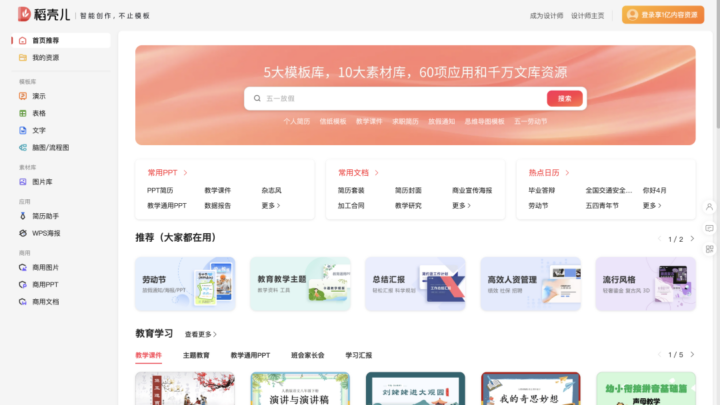Open the 高效人资管理 recommendation card
The image size is (720, 405).
pyautogui.click(x=530, y=284)
